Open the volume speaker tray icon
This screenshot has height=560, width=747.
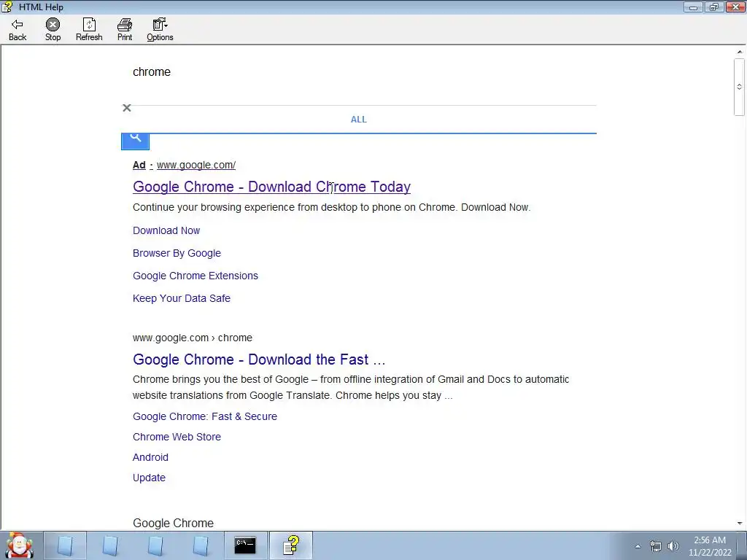(673, 547)
